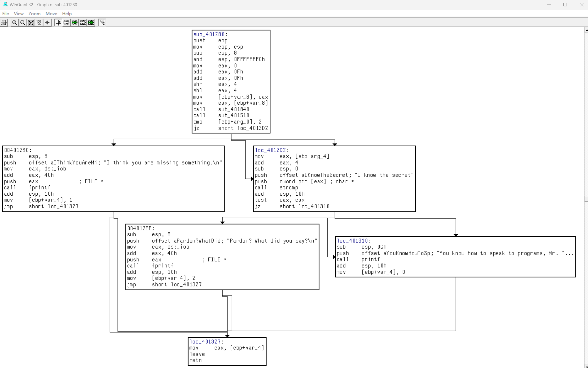The width and height of the screenshot is (588, 368).
Task: Click the vertical scrollbar down arrow
Action: [586, 366]
